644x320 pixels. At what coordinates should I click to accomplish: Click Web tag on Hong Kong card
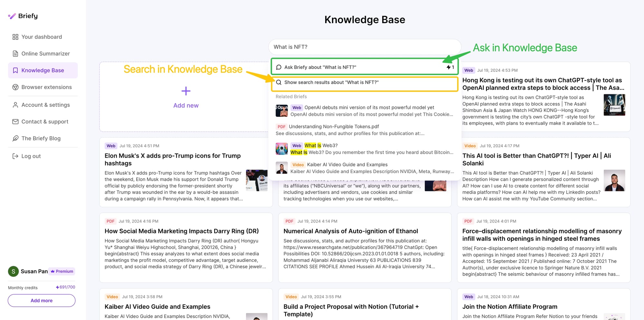coord(469,70)
